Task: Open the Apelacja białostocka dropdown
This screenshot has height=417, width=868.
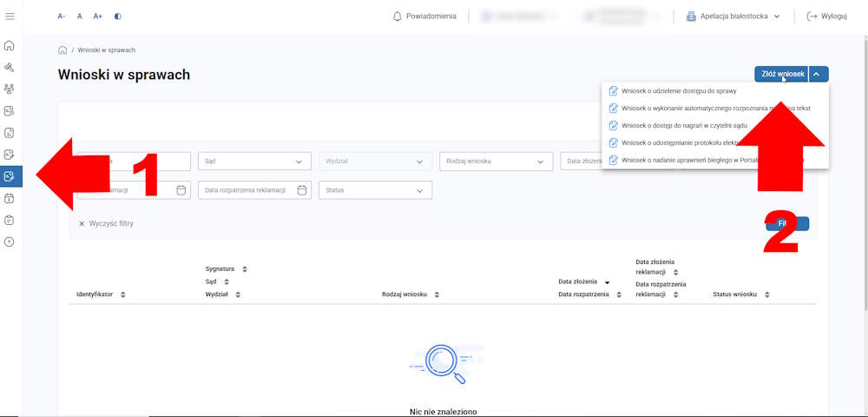Action: click(x=733, y=17)
